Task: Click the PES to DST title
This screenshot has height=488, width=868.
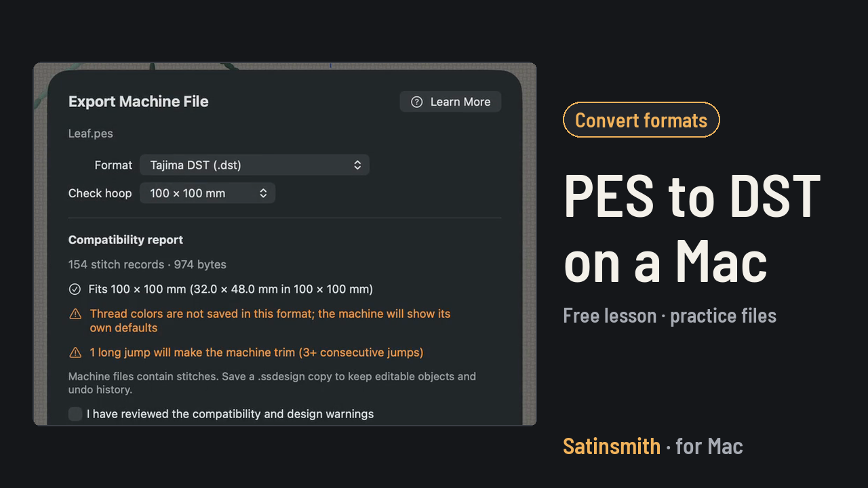Action: tap(692, 196)
